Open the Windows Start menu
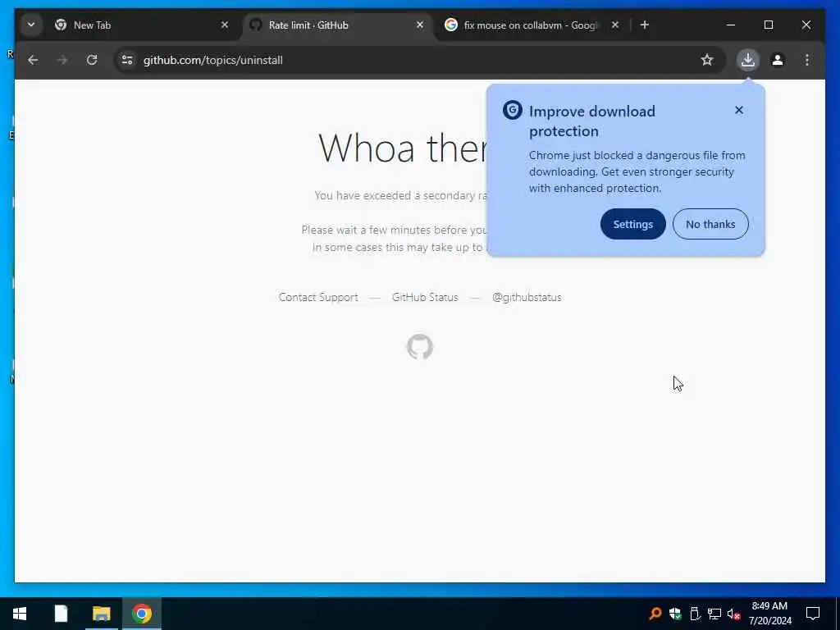The height and width of the screenshot is (630, 840). click(x=20, y=614)
